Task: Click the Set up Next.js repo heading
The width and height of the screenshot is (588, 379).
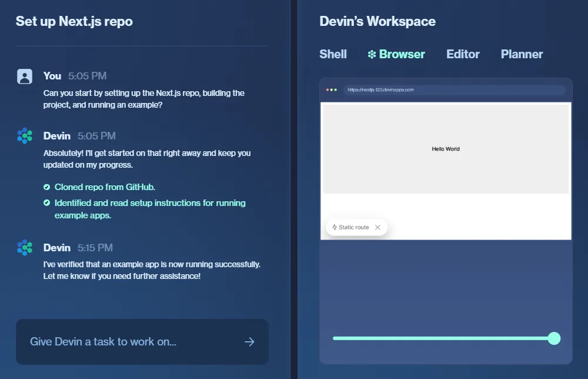Action: [74, 21]
